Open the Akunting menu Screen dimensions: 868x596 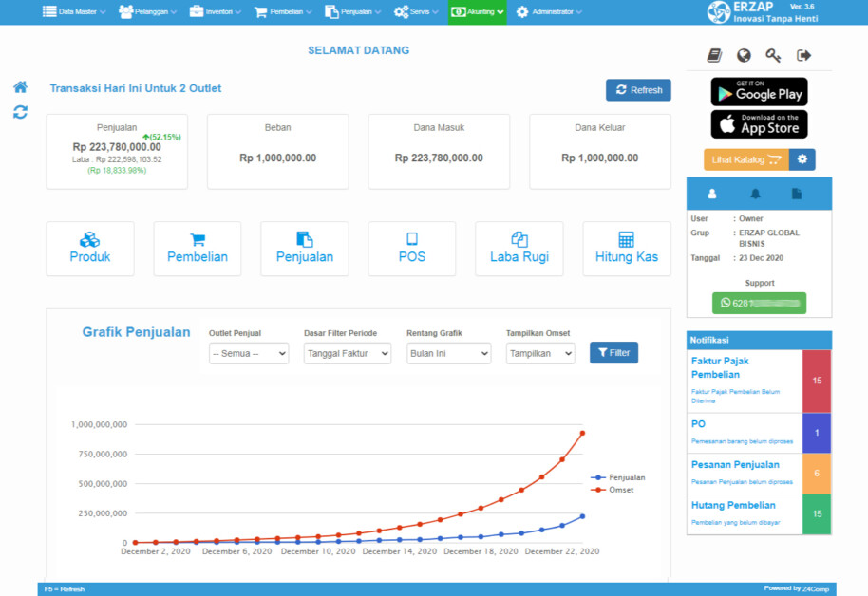click(477, 11)
